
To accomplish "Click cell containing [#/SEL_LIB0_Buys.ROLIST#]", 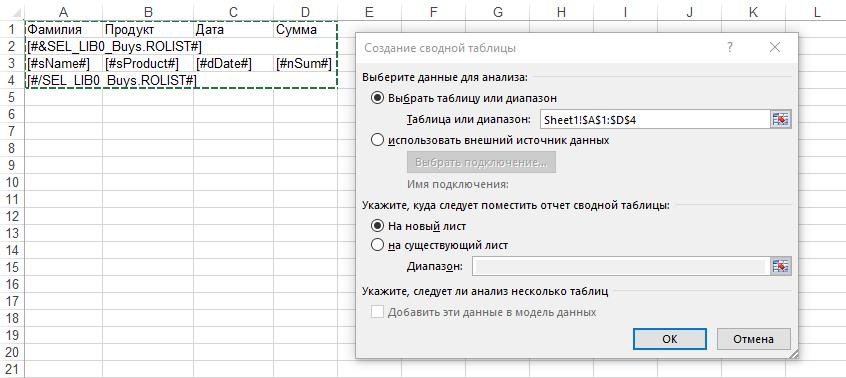I will point(63,80).
